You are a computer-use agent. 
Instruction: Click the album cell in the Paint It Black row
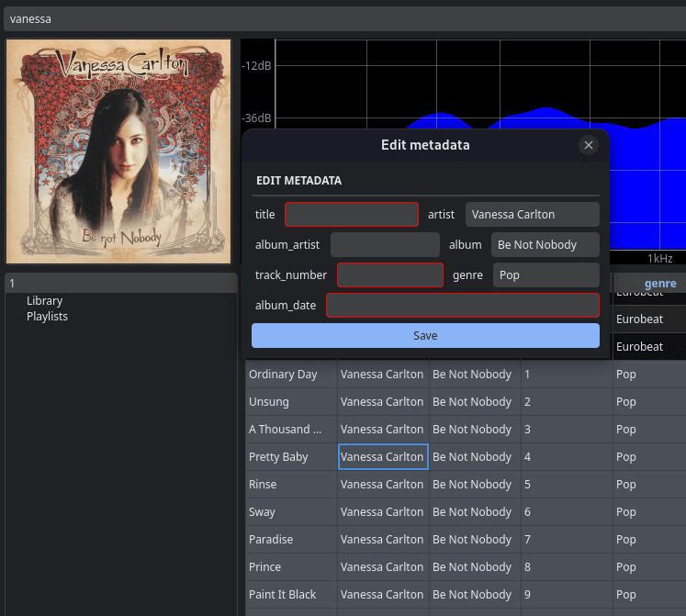coord(475,595)
